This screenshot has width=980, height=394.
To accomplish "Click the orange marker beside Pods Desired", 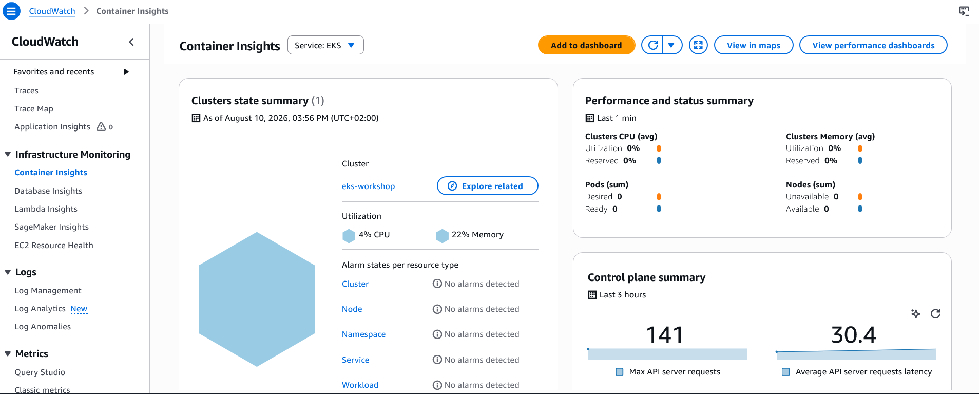I will click(x=659, y=197).
